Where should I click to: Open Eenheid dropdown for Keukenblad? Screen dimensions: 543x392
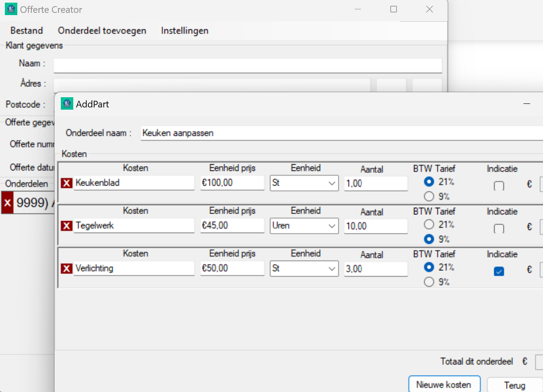pos(331,183)
